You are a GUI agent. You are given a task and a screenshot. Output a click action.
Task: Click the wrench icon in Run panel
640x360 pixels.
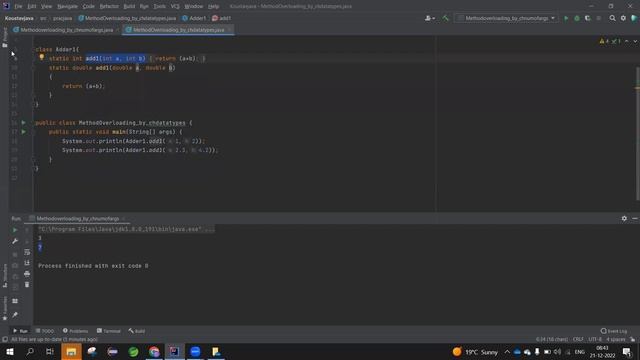coord(15,241)
